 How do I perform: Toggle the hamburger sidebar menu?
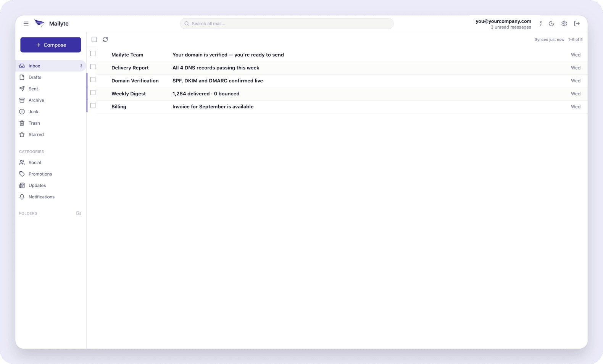tap(26, 24)
